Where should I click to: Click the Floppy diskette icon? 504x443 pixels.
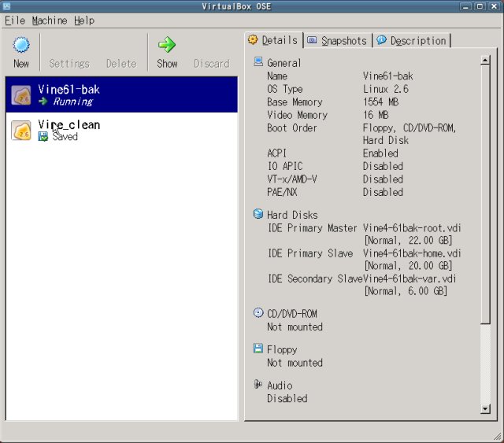[x=258, y=349]
